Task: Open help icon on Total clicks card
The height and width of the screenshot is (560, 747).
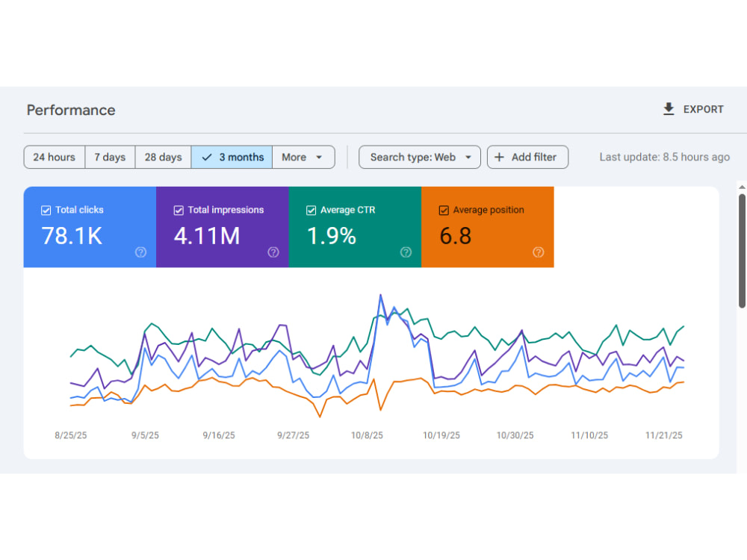Action: click(x=140, y=252)
